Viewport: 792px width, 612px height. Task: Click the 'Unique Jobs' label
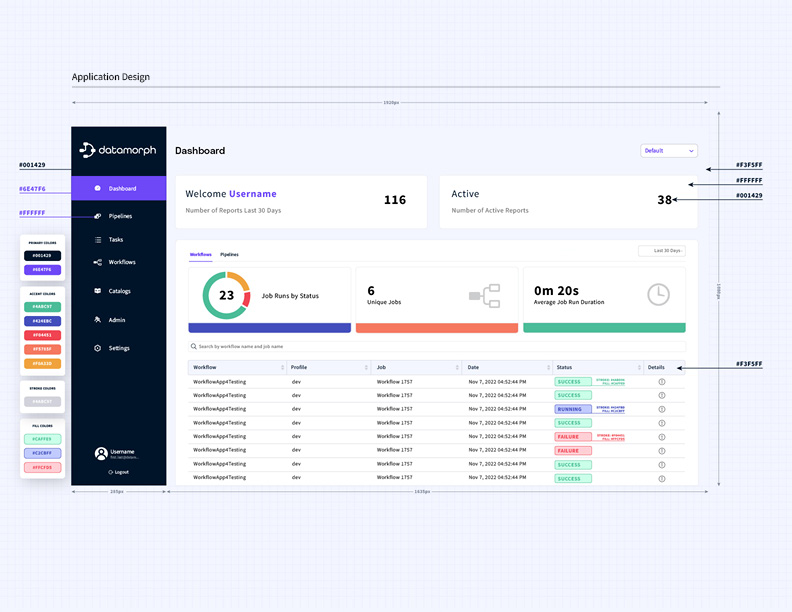tap(384, 302)
